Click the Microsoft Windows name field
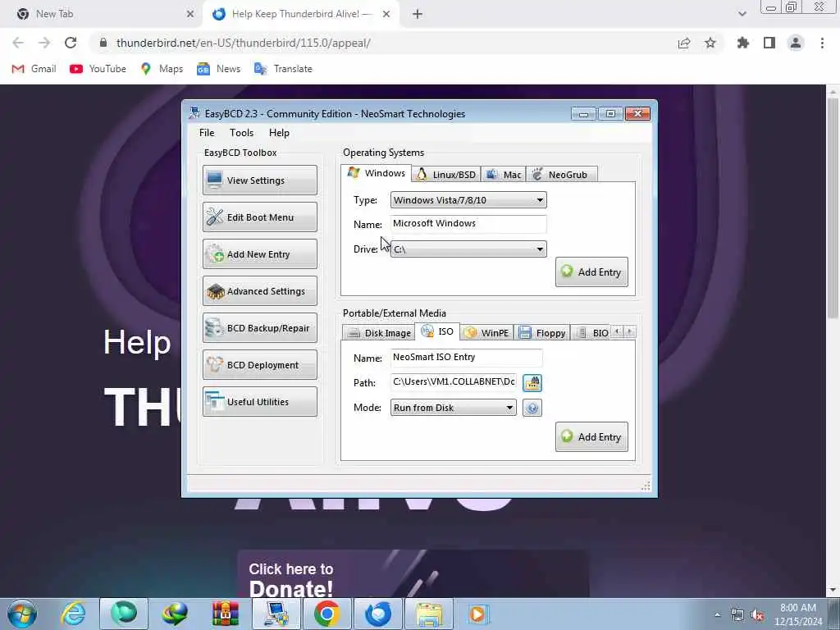Viewport: 840px width, 630px height. (468, 224)
